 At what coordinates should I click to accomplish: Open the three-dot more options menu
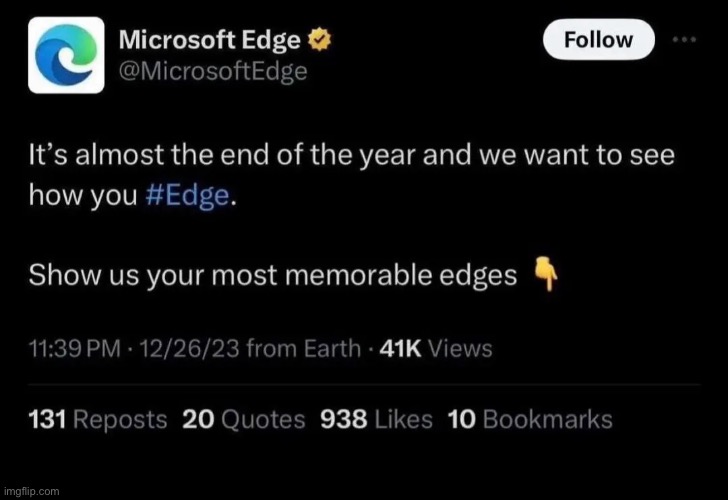point(684,40)
